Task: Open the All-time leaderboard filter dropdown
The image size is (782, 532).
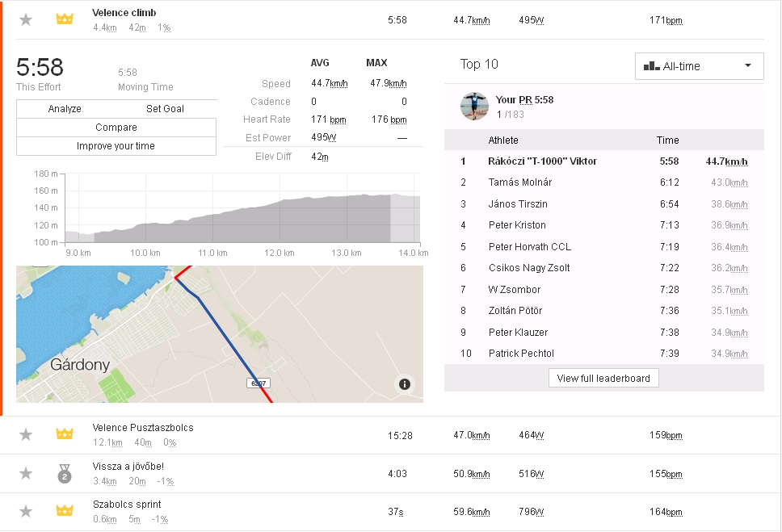Action: click(x=699, y=66)
